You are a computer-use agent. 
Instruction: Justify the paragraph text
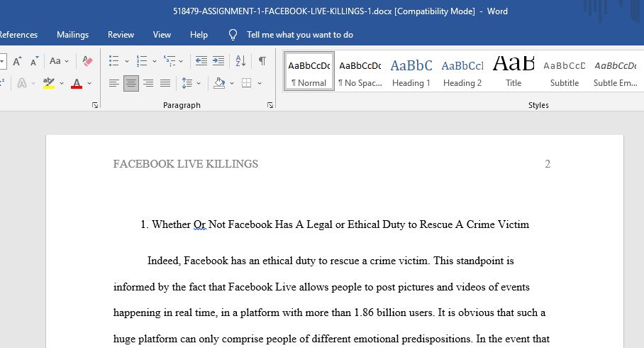pyautogui.click(x=165, y=84)
